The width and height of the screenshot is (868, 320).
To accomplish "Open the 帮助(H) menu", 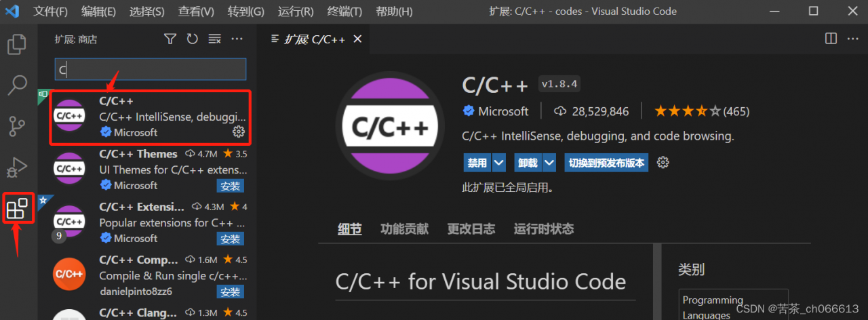I will click(394, 12).
